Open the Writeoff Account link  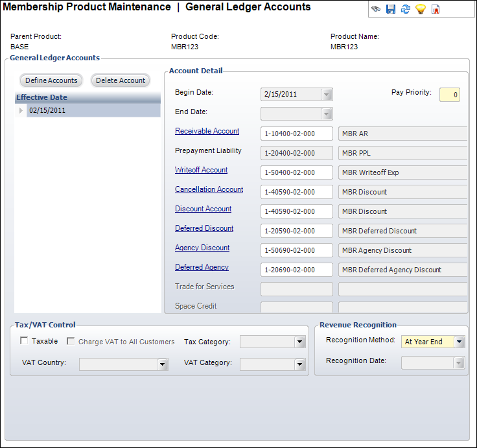(201, 170)
